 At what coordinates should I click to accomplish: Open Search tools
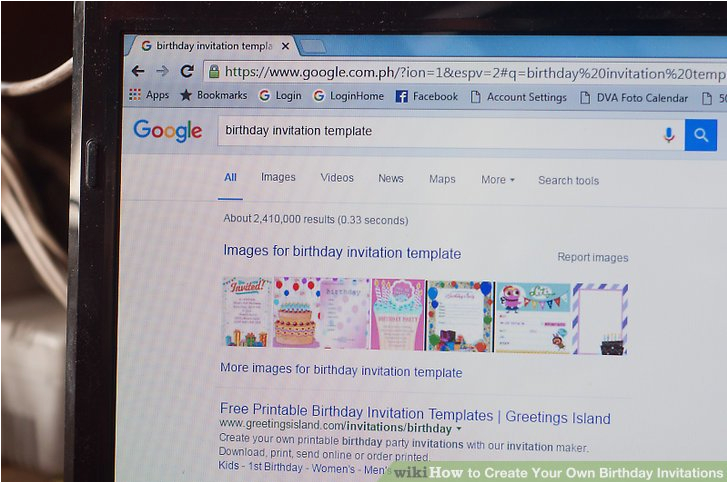pyautogui.click(x=568, y=180)
